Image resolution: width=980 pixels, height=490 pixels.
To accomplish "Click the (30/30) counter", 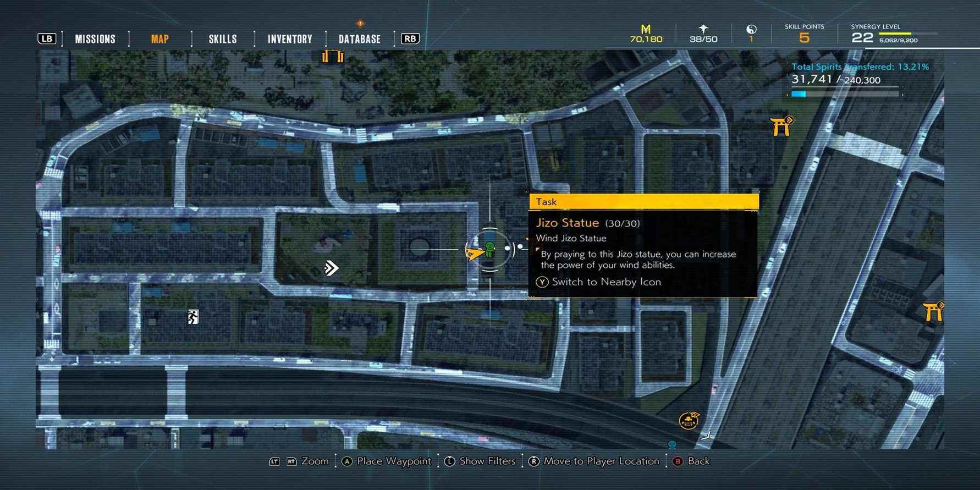I will [x=623, y=224].
